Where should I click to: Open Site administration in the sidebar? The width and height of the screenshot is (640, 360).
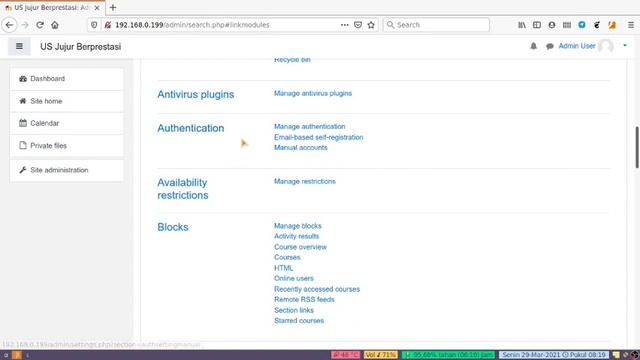pos(67,170)
